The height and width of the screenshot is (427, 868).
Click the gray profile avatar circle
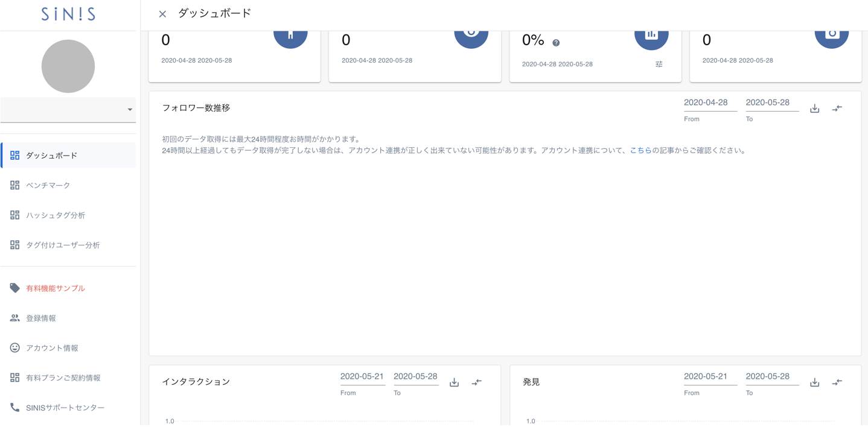(x=68, y=66)
